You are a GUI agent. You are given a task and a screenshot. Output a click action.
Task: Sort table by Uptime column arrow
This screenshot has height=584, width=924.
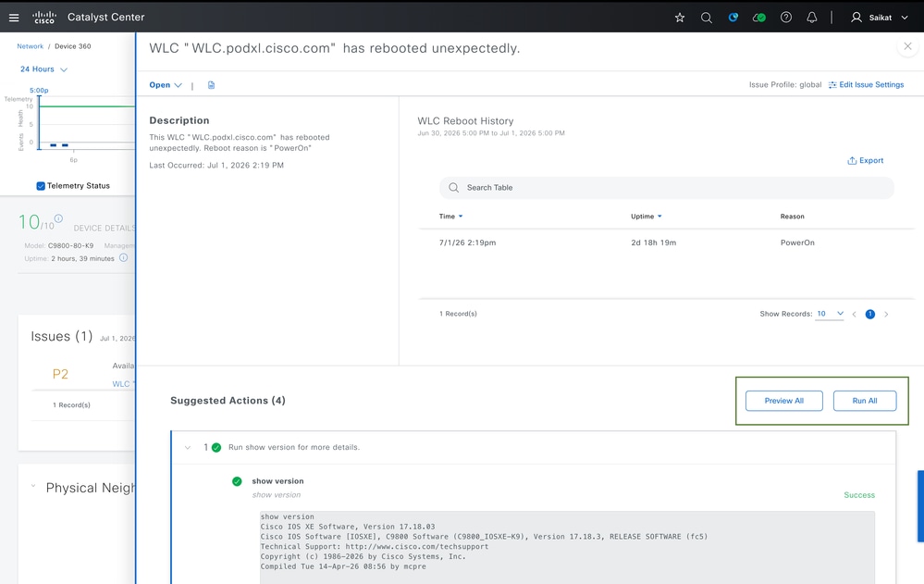click(x=659, y=217)
